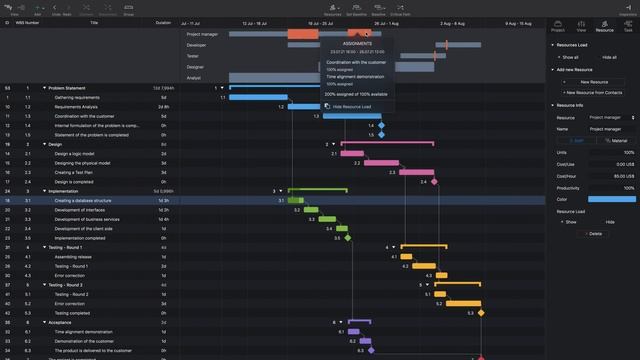Choose Hide Resource Load in the popup
This screenshot has height=360, width=640.
352,107
